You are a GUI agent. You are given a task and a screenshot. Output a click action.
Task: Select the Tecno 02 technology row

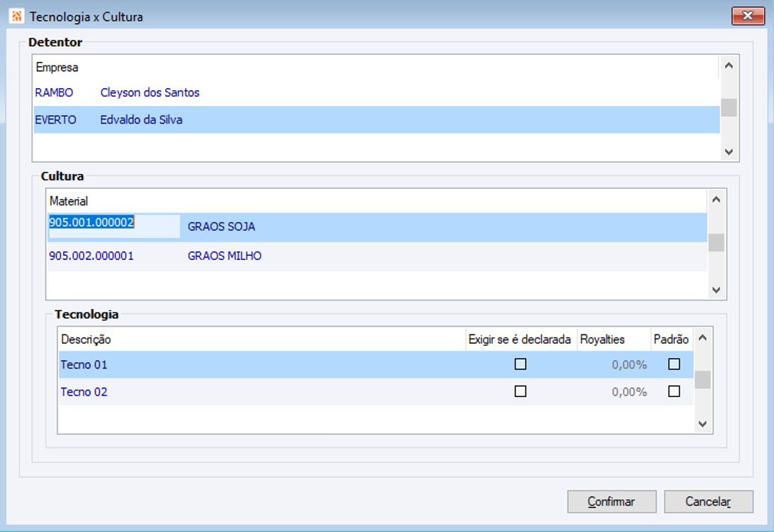coord(376,391)
